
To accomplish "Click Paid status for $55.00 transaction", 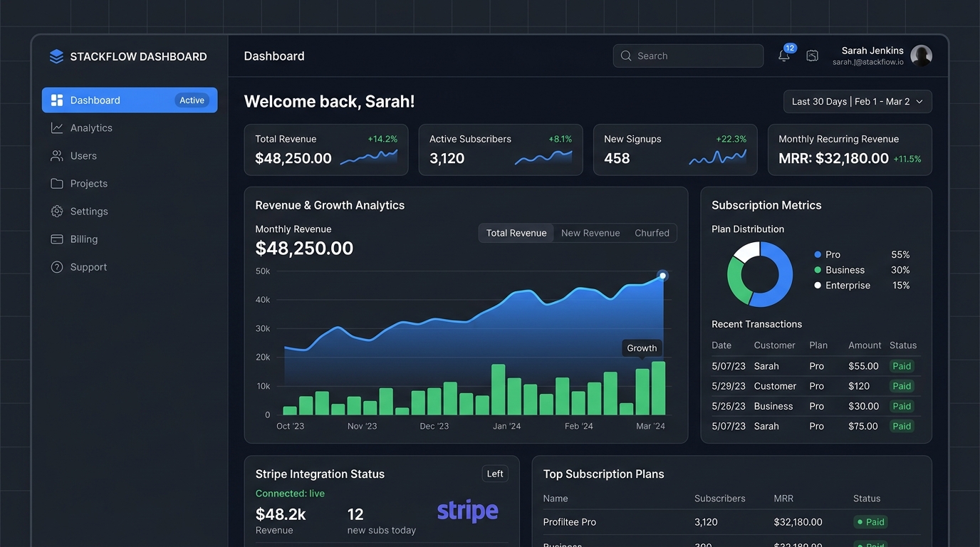I will click(x=902, y=366).
